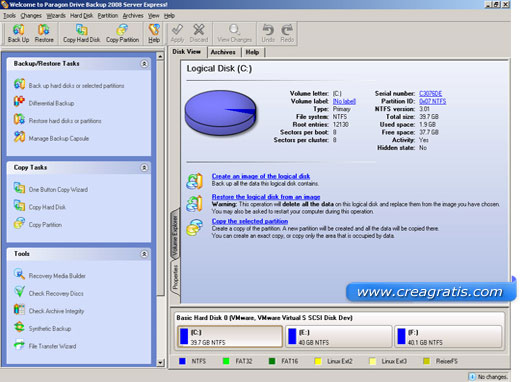Click Create an image of the logical disk link
This screenshot has height=382, width=530.
[x=261, y=176]
